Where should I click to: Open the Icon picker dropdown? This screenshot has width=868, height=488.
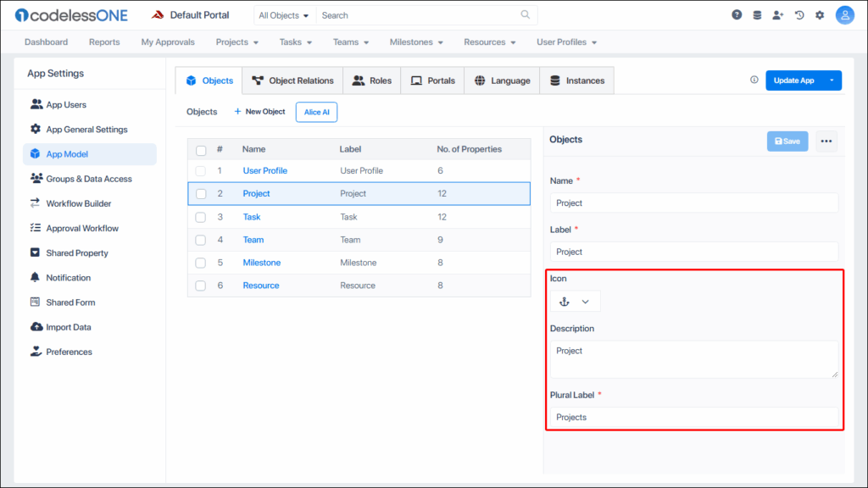(x=575, y=302)
